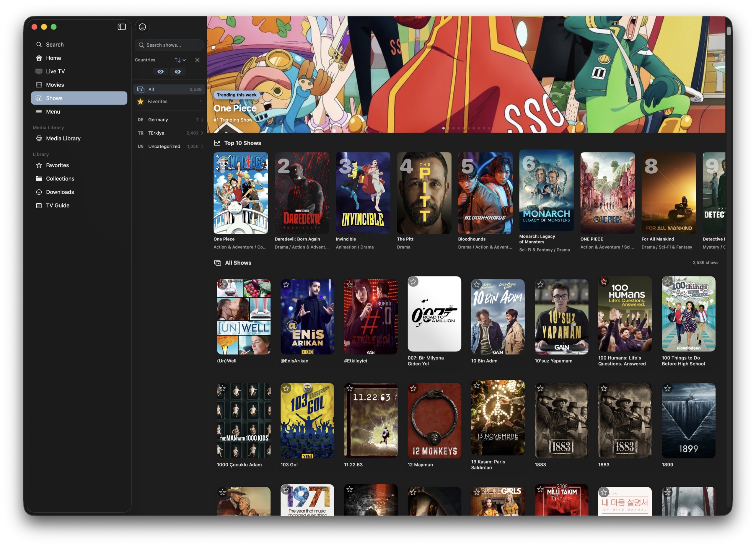Star 007: Bir Milyona Giden Yol
756x547 pixels.
tap(413, 282)
